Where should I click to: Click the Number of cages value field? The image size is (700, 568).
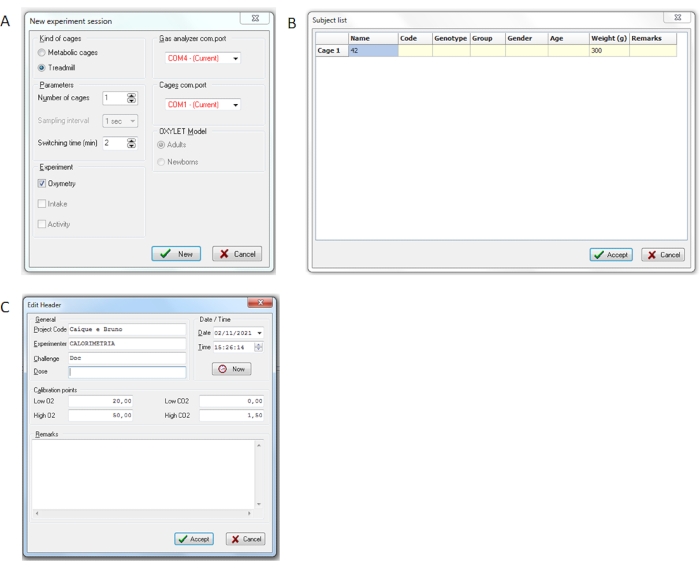click(115, 98)
